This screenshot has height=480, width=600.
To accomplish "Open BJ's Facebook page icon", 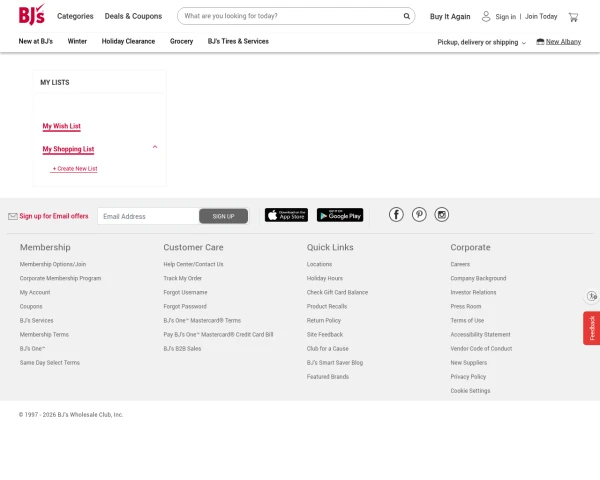I will pos(396,214).
